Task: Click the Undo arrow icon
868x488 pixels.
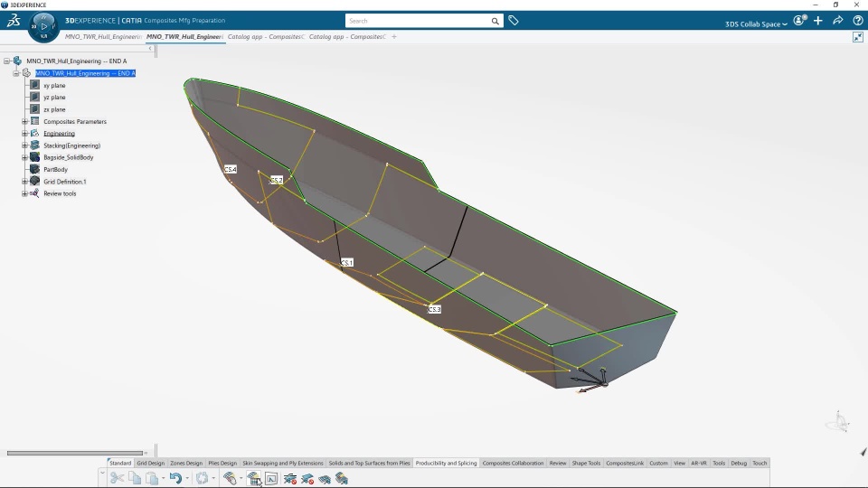Action: (175, 478)
